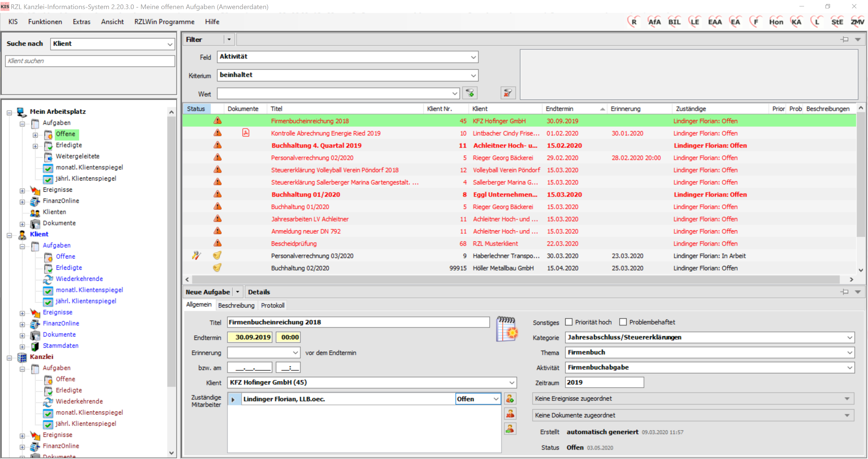Open the Funktionen menu
The width and height of the screenshot is (868, 459).
(45, 22)
